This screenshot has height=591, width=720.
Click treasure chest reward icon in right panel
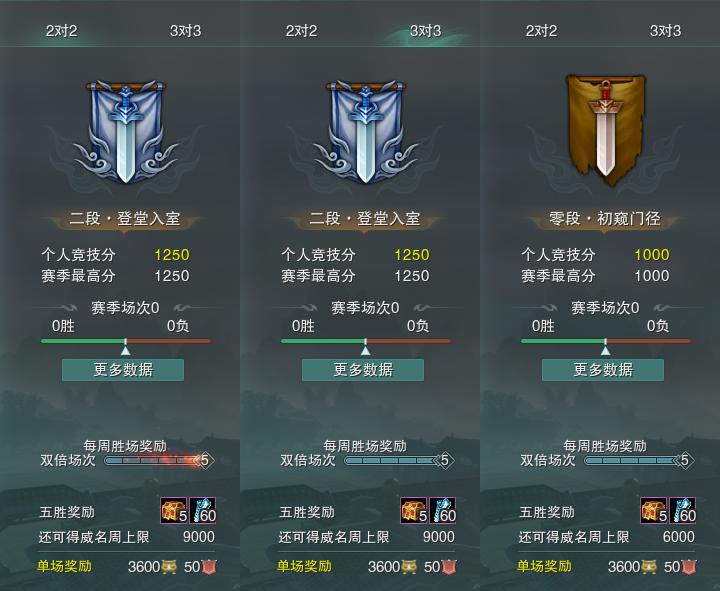click(x=654, y=510)
